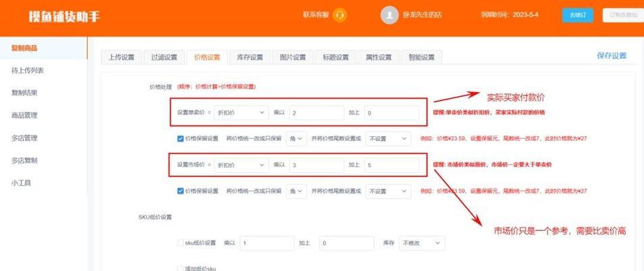
Task: Click the shop name 卧龙先生的店
Action: coord(422,15)
